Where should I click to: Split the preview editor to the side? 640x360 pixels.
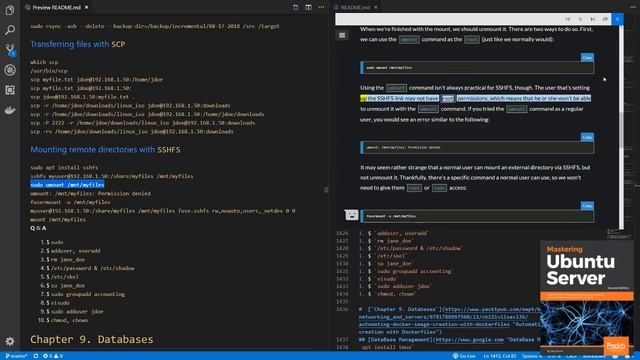tap(309, 7)
